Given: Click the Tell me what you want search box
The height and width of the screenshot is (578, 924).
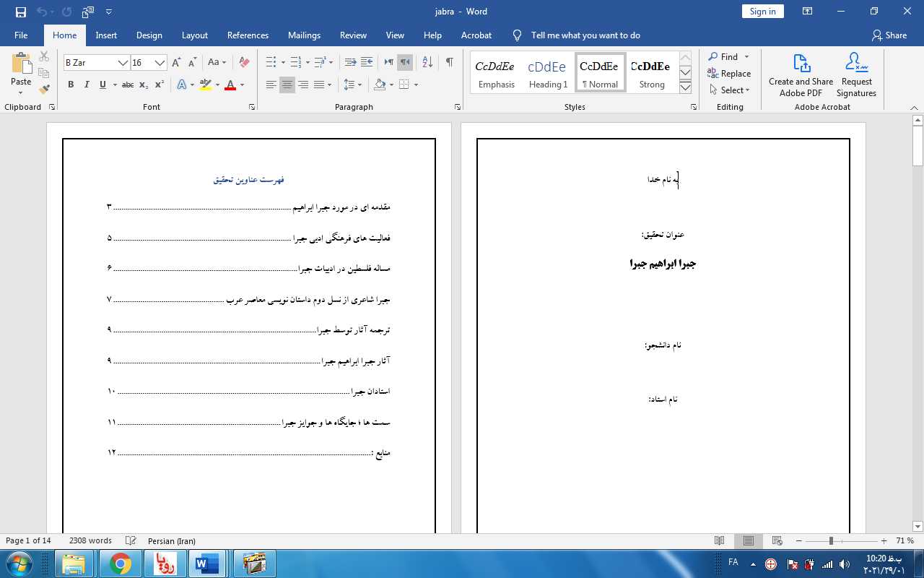Looking at the screenshot, I should (x=585, y=35).
